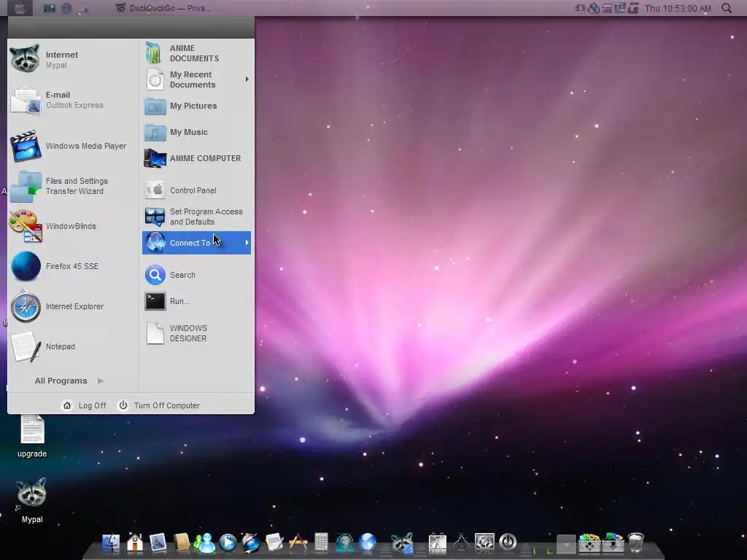Open the App Store pencil-ruler icon in dock

pyautogui.click(x=298, y=543)
